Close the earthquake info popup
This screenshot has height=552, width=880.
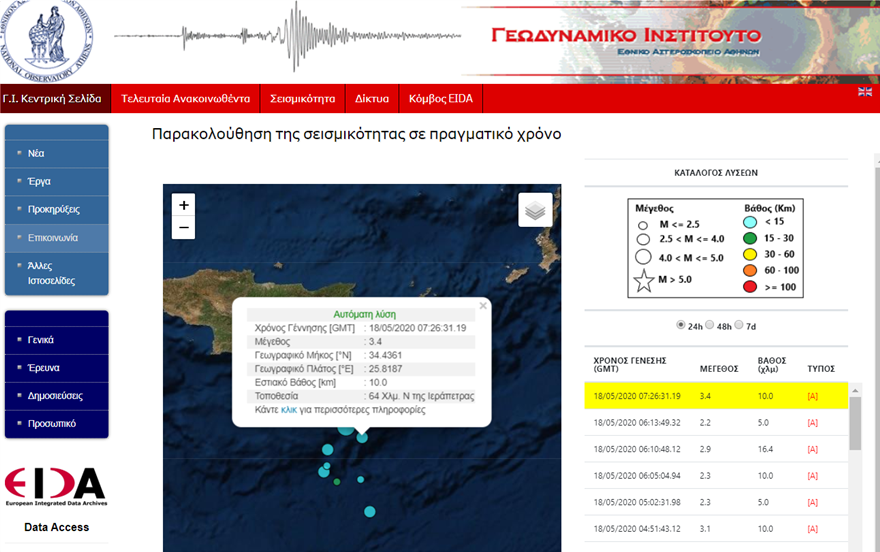[483, 306]
